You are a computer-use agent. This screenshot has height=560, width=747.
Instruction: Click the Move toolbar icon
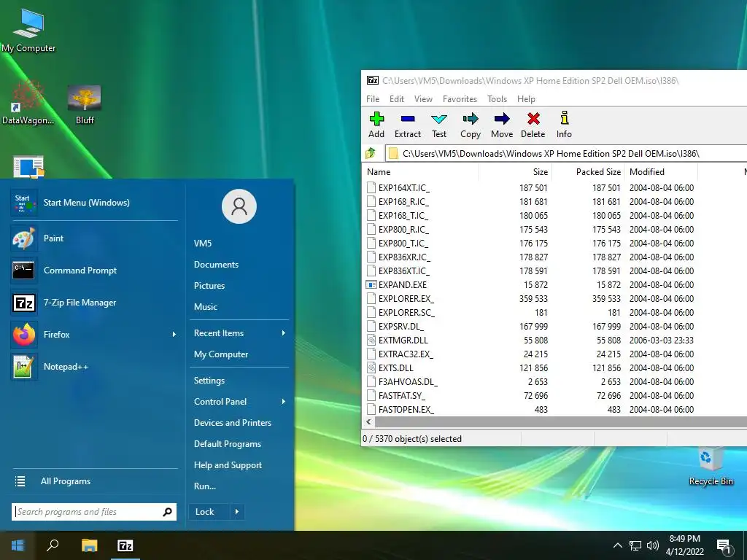[502, 125]
